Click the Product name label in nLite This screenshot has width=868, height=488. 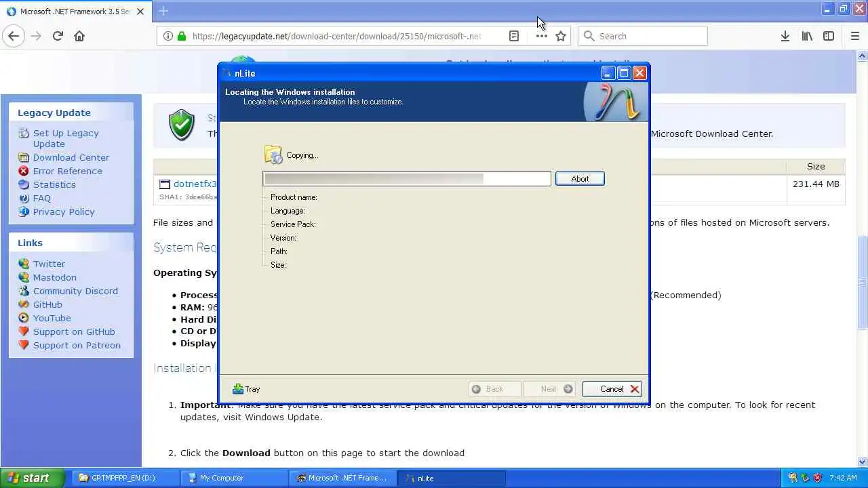point(294,197)
